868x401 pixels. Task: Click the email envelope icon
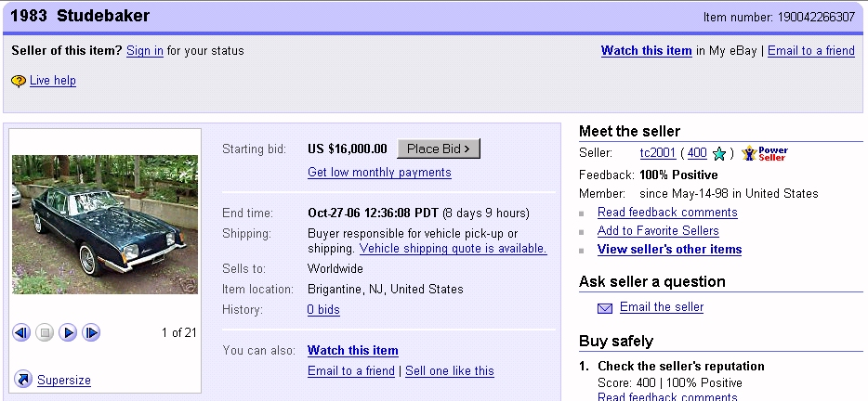coord(605,308)
